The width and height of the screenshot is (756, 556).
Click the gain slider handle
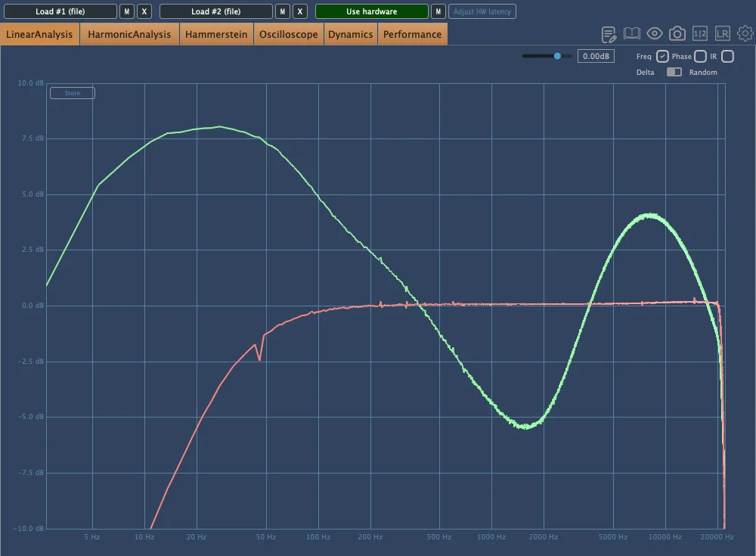(558, 56)
